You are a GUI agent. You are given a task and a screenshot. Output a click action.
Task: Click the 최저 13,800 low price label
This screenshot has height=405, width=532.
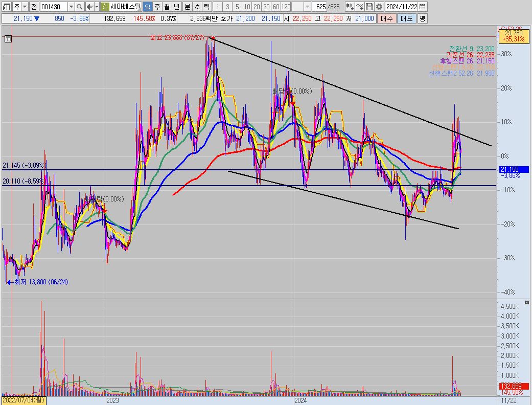click(x=41, y=282)
